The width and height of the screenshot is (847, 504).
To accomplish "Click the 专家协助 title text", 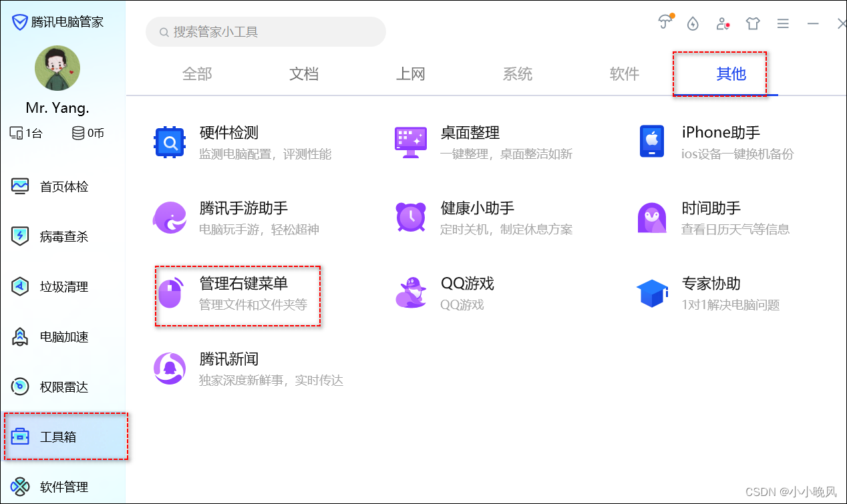I will coord(711,283).
